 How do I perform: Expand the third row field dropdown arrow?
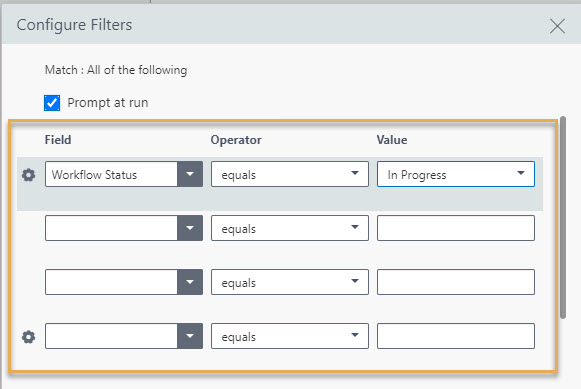pyautogui.click(x=190, y=282)
